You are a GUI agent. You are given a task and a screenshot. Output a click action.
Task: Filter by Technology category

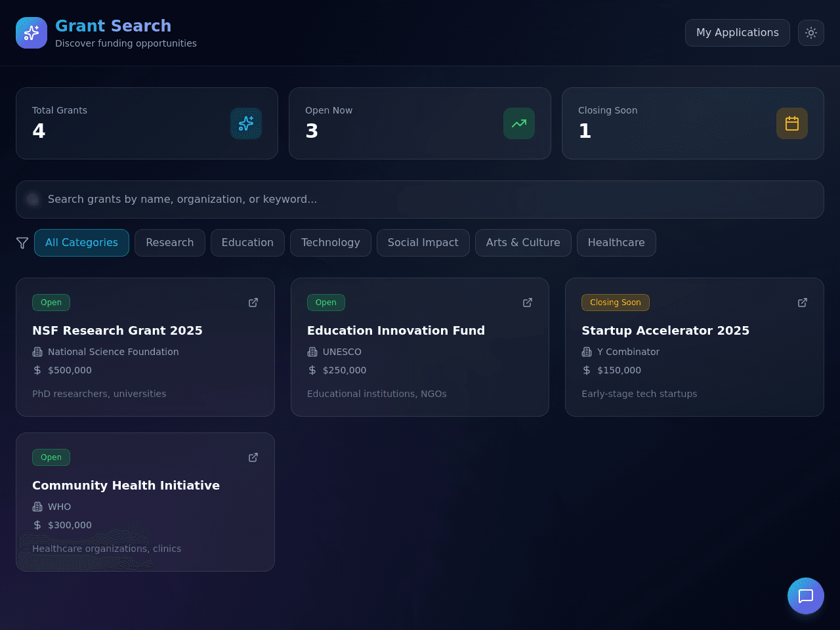331,243
